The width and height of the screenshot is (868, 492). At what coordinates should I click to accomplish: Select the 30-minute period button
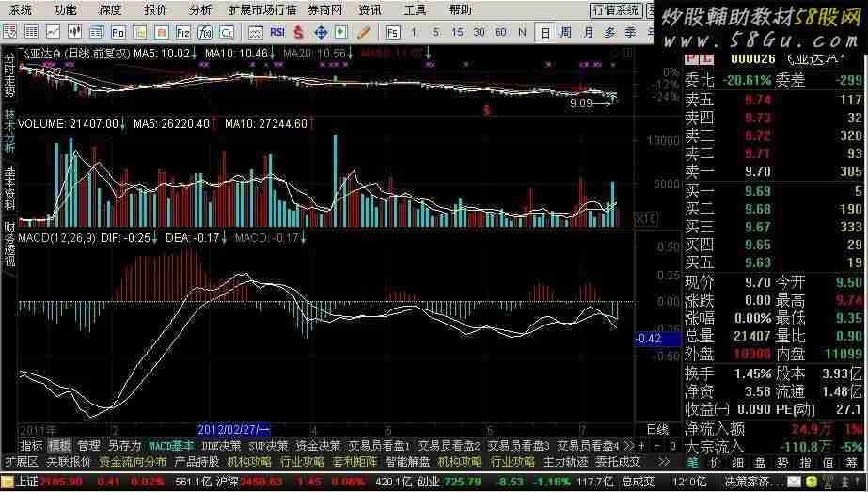coord(479,32)
